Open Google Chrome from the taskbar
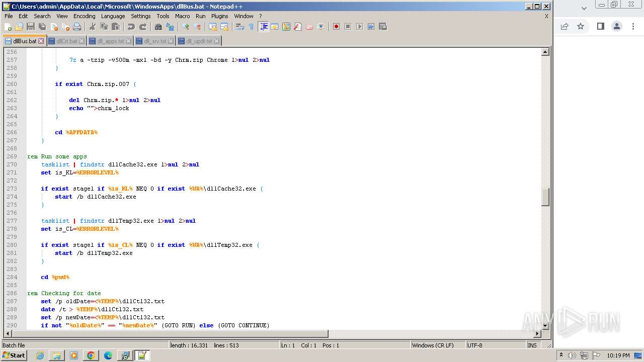The height and width of the screenshot is (362, 644). pyautogui.click(x=91, y=355)
